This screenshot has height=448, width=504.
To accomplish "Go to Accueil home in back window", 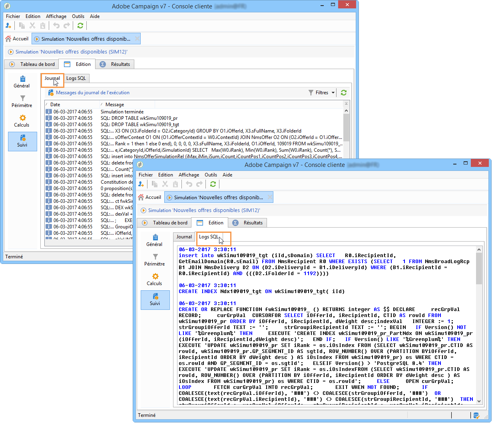I will (x=17, y=39).
